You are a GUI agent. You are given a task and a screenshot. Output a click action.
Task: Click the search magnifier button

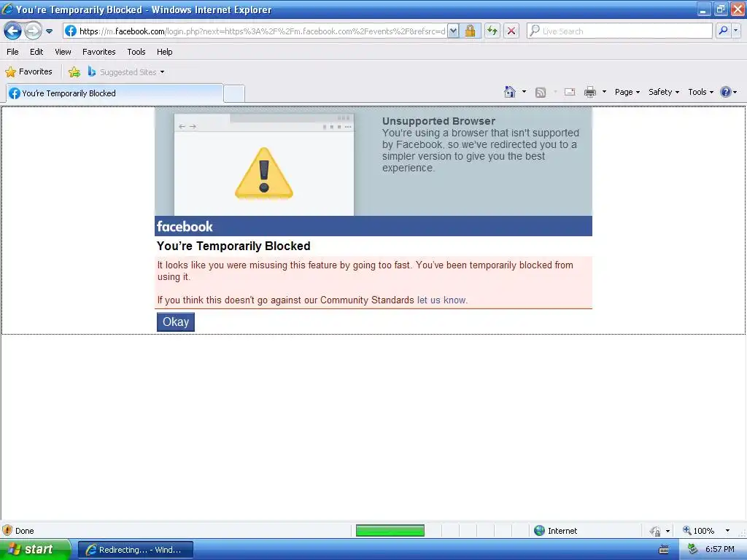click(723, 31)
